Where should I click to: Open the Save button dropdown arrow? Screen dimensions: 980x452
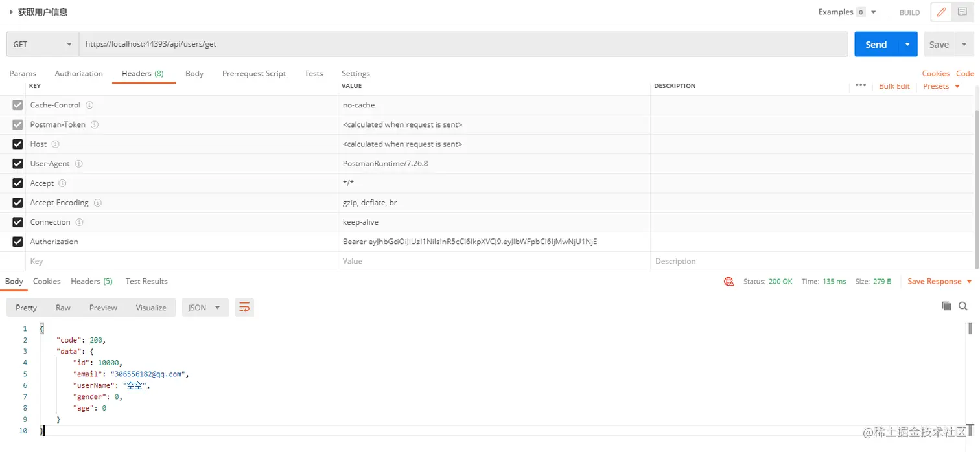point(964,44)
